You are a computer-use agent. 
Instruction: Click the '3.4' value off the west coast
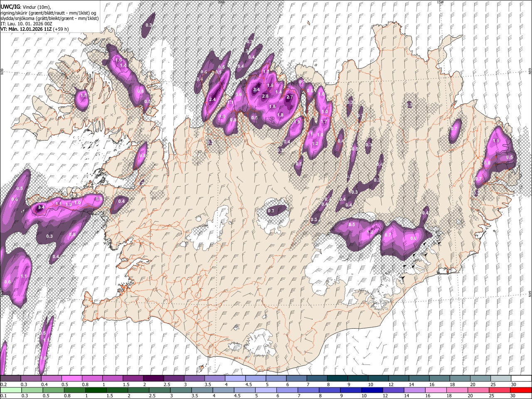(x=41, y=207)
